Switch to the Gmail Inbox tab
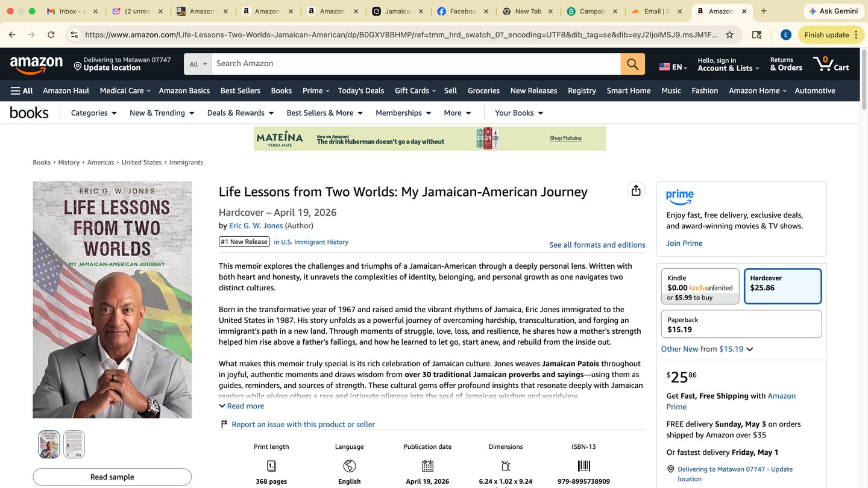 [72, 11]
